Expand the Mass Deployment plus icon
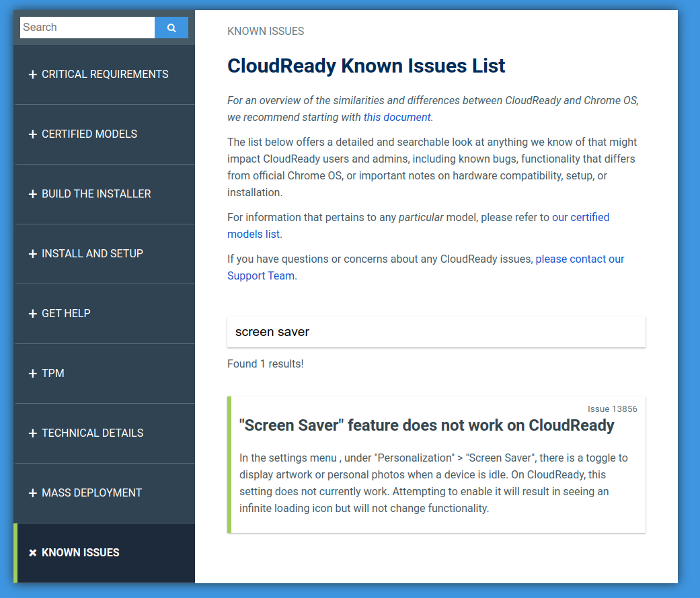This screenshot has height=598, width=700. click(x=32, y=493)
